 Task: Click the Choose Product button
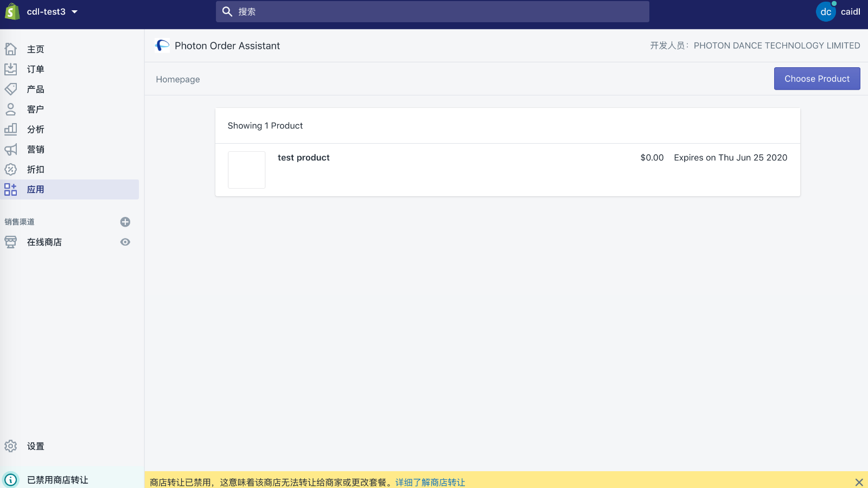(817, 79)
